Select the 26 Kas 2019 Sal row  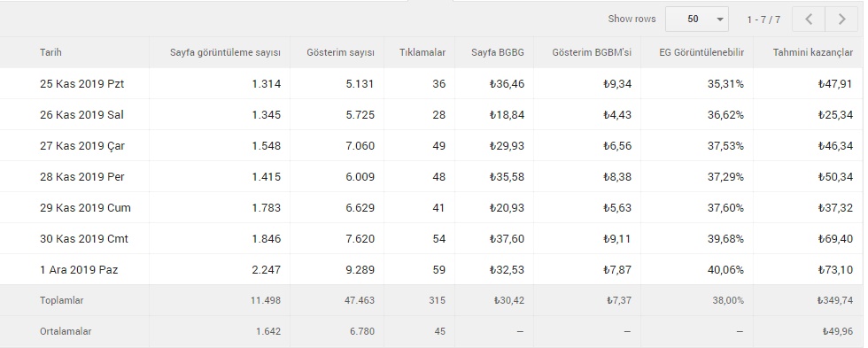tap(432, 115)
